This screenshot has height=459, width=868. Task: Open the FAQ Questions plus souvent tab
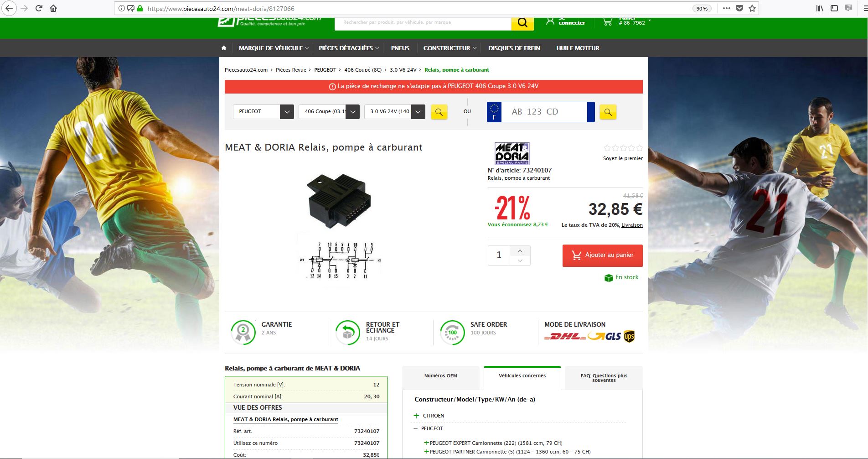(x=604, y=378)
